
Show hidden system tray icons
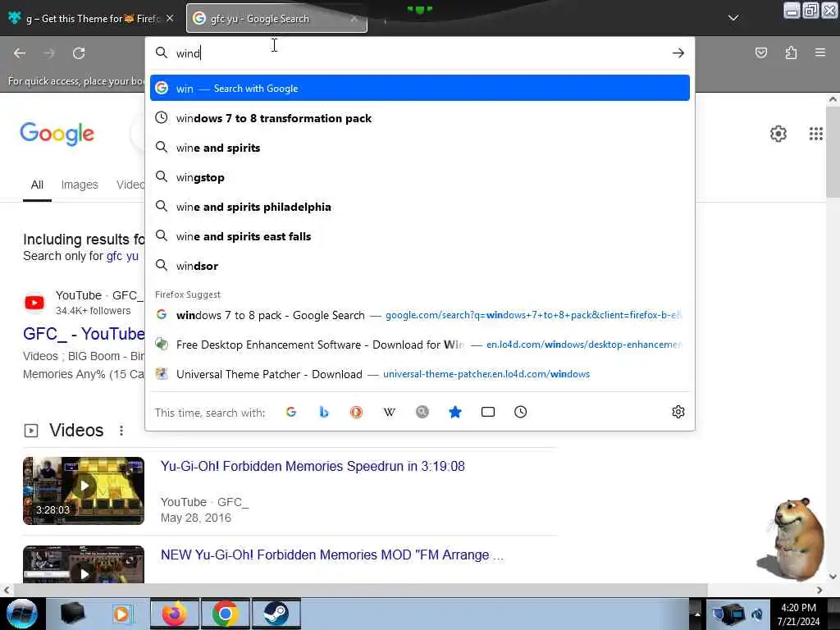click(697, 614)
